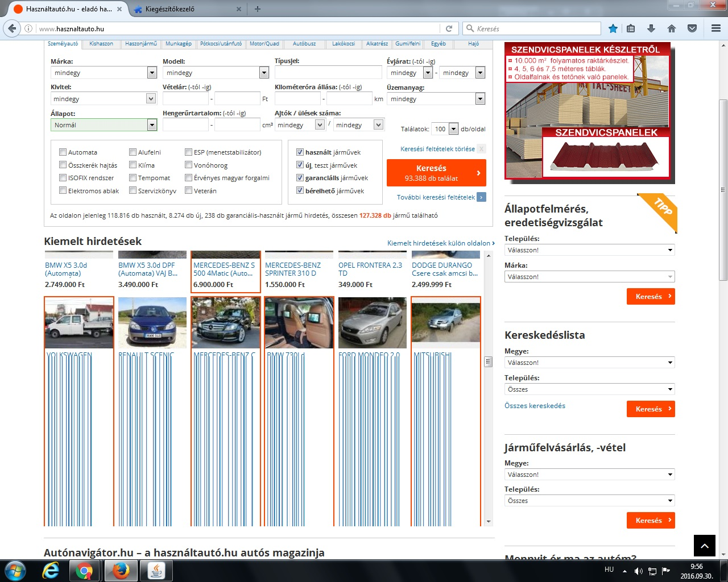Open the Márka dropdown in search form
Viewport: 728px width, 582px height.
tap(104, 73)
